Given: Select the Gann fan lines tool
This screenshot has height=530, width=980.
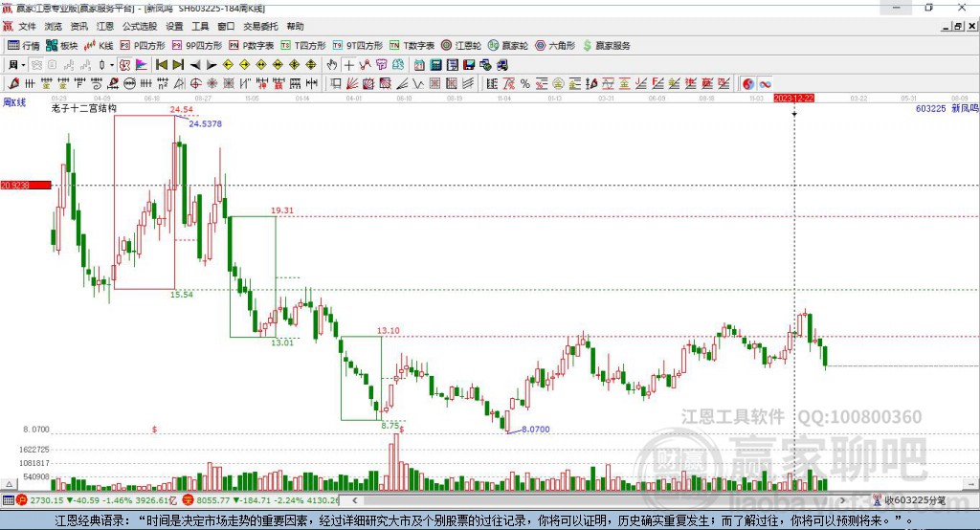Looking at the screenshot, I should tap(352, 84).
